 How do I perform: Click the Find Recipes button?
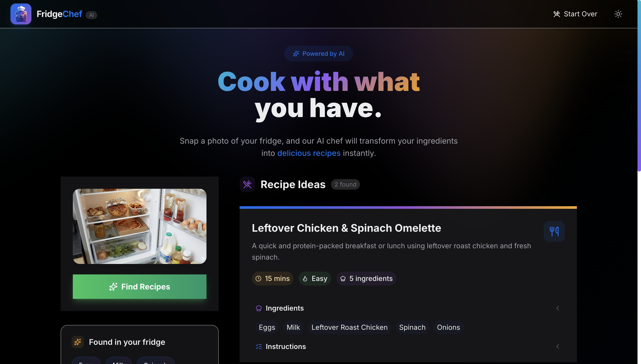click(140, 286)
